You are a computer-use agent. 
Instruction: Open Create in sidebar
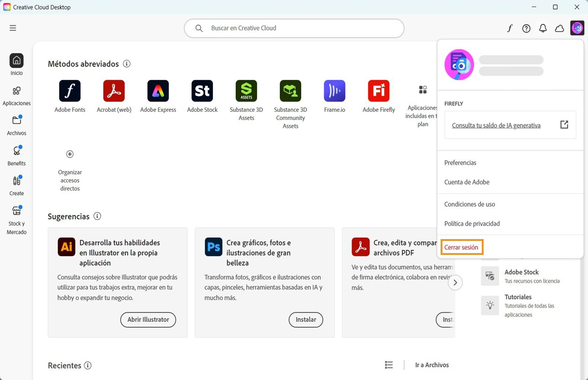click(x=17, y=185)
